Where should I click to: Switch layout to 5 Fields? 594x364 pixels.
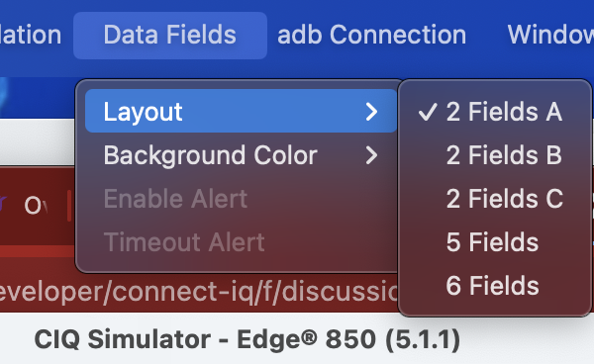coord(495,242)
